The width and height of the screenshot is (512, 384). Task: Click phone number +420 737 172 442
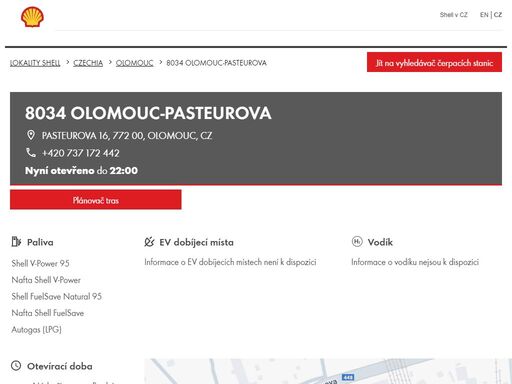(x=80, y=153)
